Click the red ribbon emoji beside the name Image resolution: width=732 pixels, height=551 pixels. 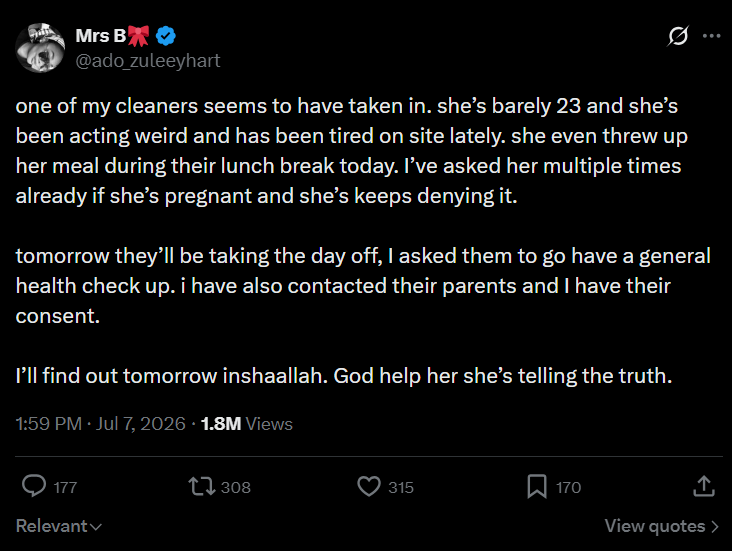[139, 36]
